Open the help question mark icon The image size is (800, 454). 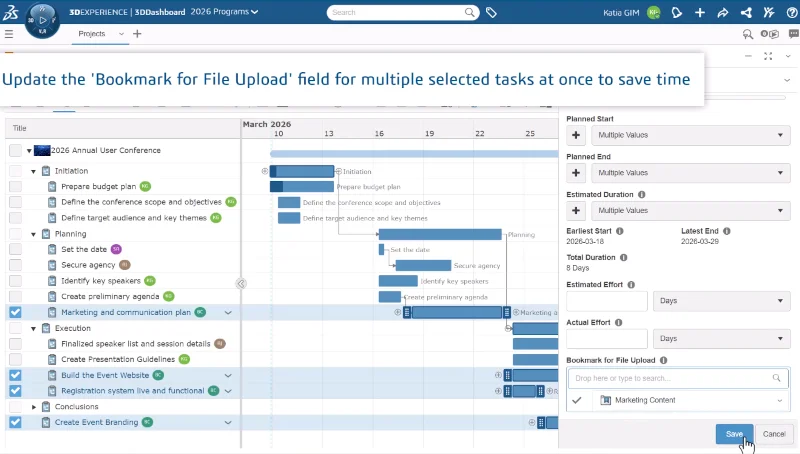point(792,12)
